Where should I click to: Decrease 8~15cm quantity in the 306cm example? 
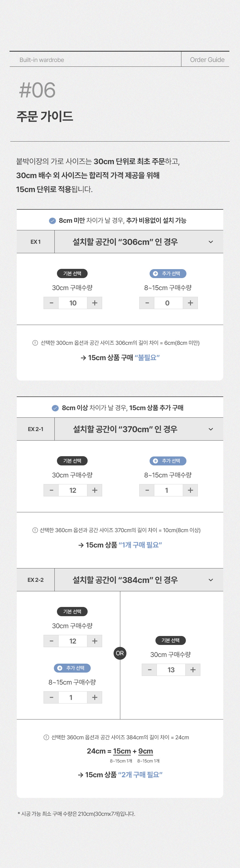click(147, 303)
